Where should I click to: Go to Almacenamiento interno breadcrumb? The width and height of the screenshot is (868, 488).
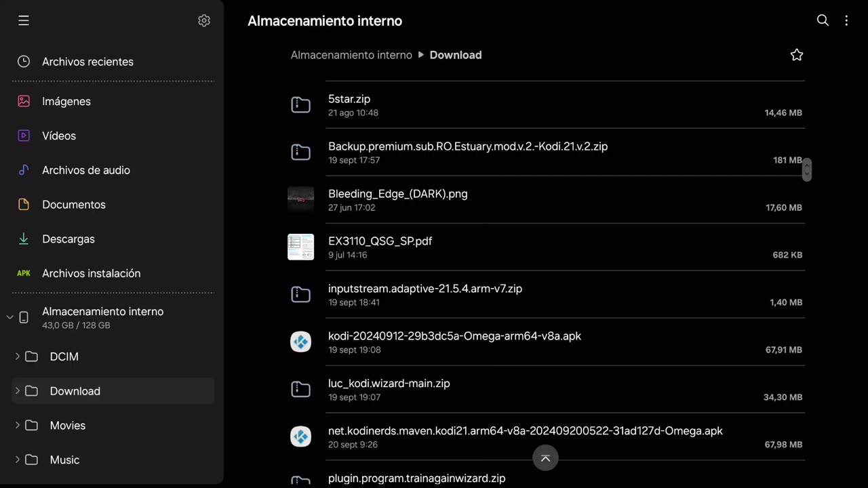pos(351,55)
